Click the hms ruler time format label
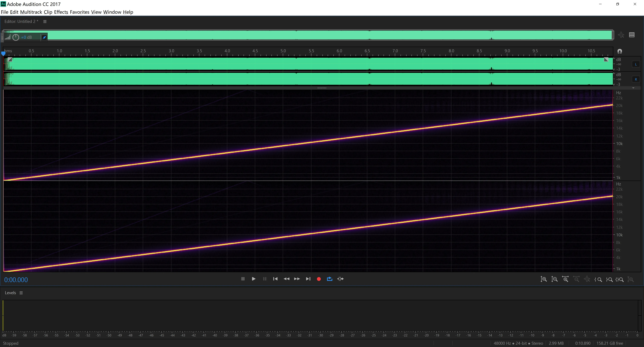 [x=8, y=51]
